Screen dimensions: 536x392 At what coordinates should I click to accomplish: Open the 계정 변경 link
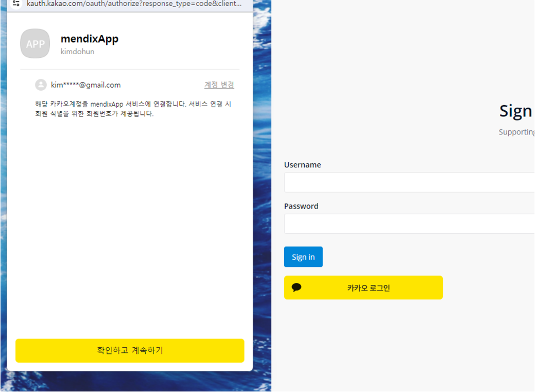(219, 84)
